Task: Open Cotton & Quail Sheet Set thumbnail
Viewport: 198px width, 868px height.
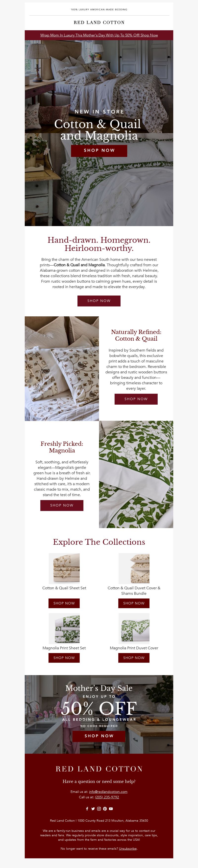Action: (64, 568)
